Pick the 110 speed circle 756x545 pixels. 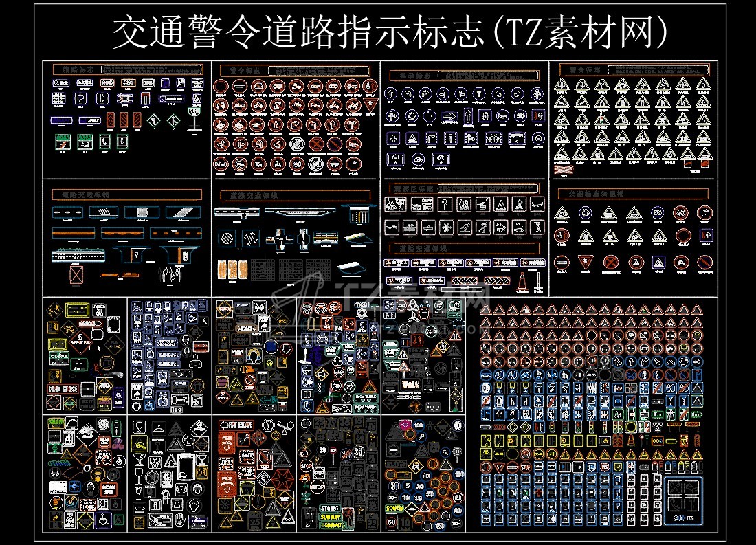(x=459, y=475)
